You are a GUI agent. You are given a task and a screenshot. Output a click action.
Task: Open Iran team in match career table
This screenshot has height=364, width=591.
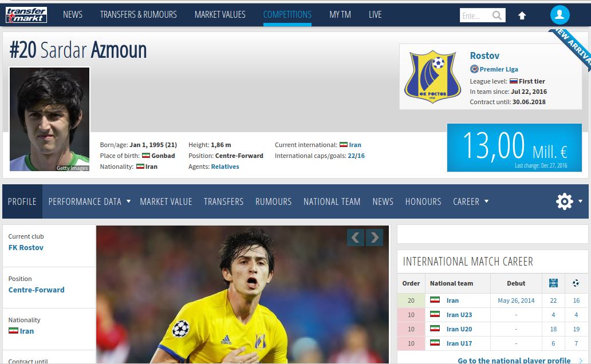[x=452, y=300]
